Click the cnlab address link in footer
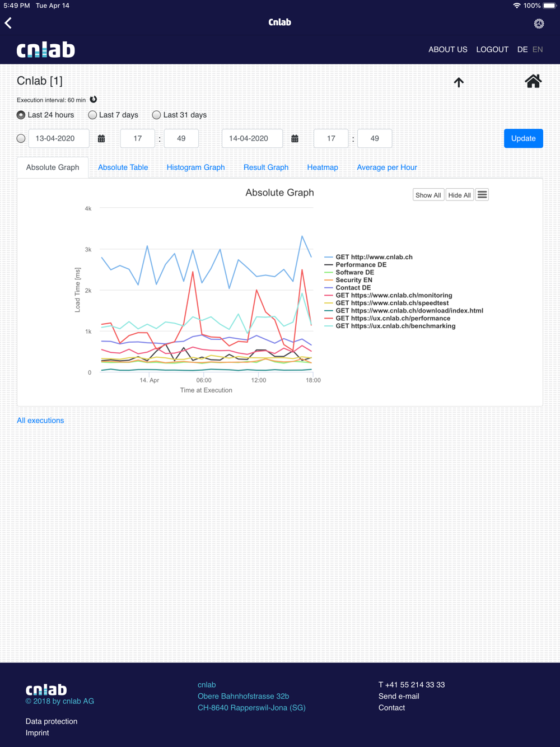Screen dimensions: 560x747 [251, 696]
